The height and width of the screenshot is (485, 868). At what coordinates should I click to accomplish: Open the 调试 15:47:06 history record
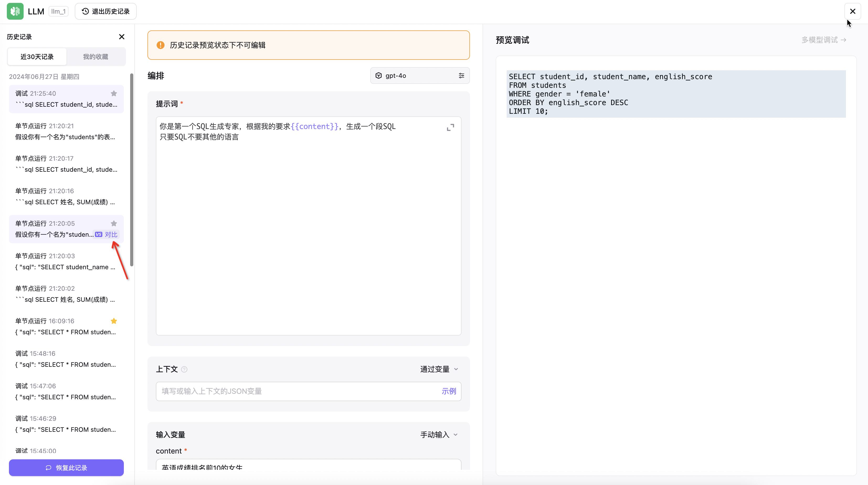point(66,392)
